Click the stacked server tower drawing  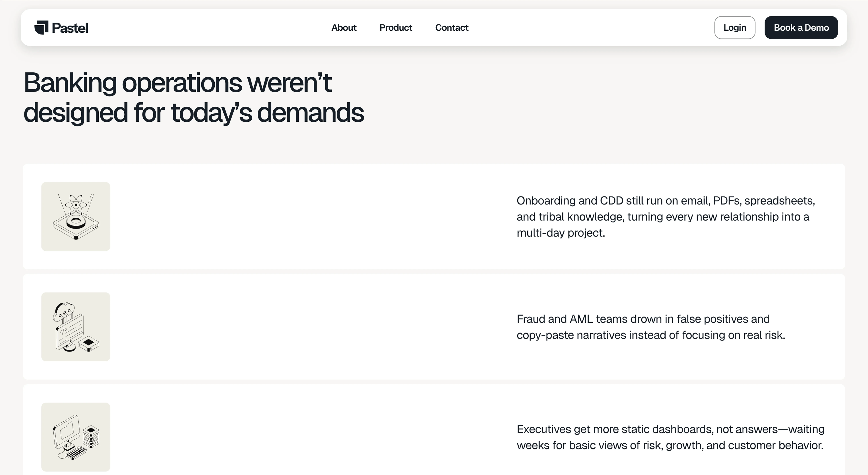tap(91, 438)
